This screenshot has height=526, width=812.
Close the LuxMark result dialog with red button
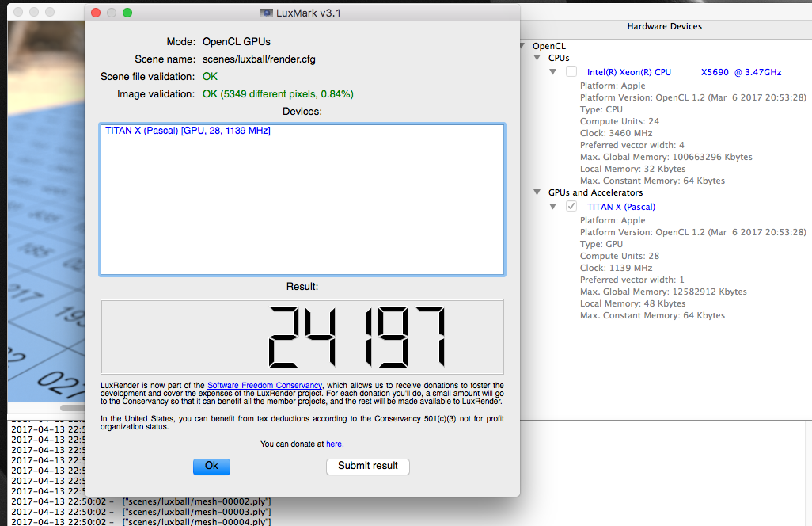[95, 13]
